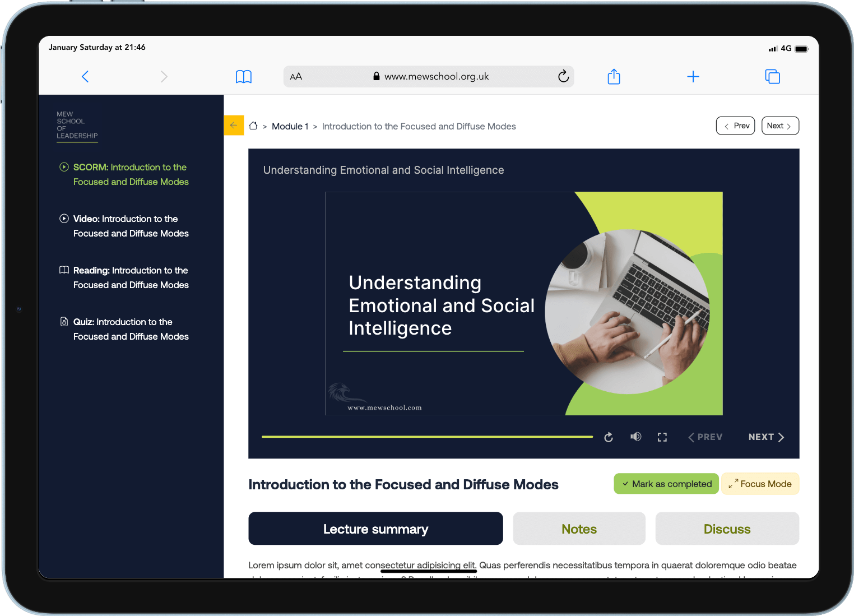Screen dimensions: 854x616
Task: Open the Safari bookmarks book icon
Action: coord(244,77)
